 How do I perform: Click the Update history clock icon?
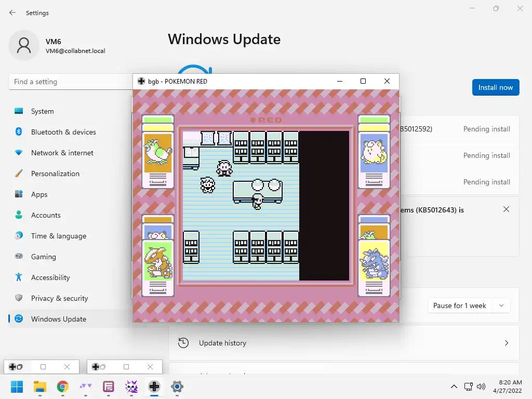coord(183,343)
